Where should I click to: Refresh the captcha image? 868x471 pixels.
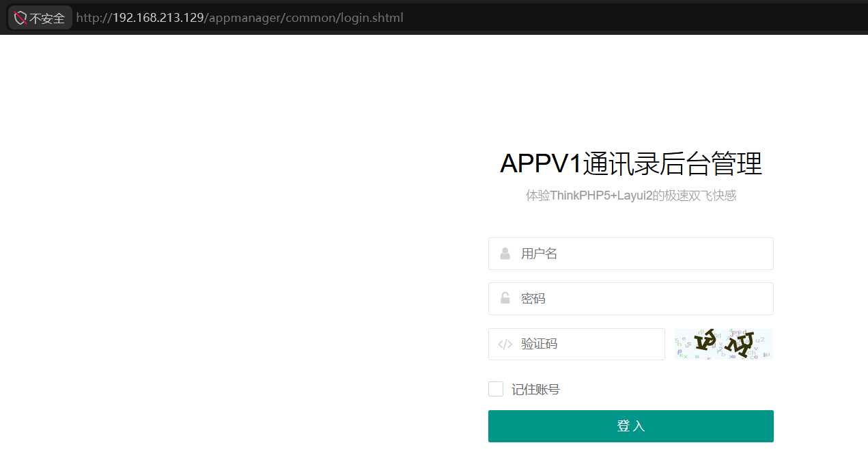coord(724,344)
